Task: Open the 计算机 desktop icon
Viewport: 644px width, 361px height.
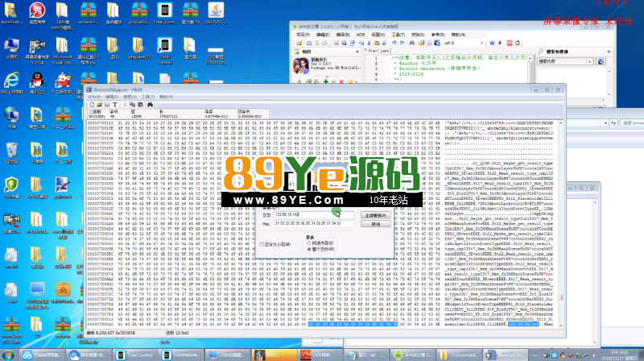Action: [11, 48]
